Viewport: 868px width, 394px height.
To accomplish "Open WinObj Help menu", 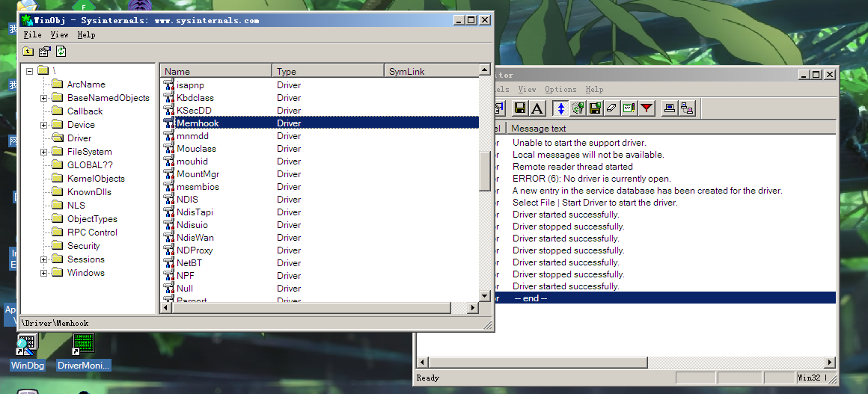I will pos(86,35).
